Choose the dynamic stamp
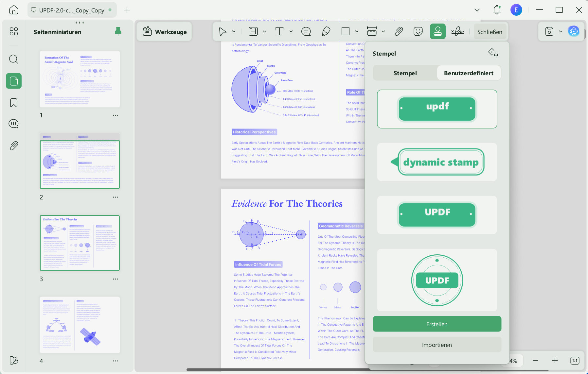This screenshot has width=588, height=374. (x=437, y=162)
